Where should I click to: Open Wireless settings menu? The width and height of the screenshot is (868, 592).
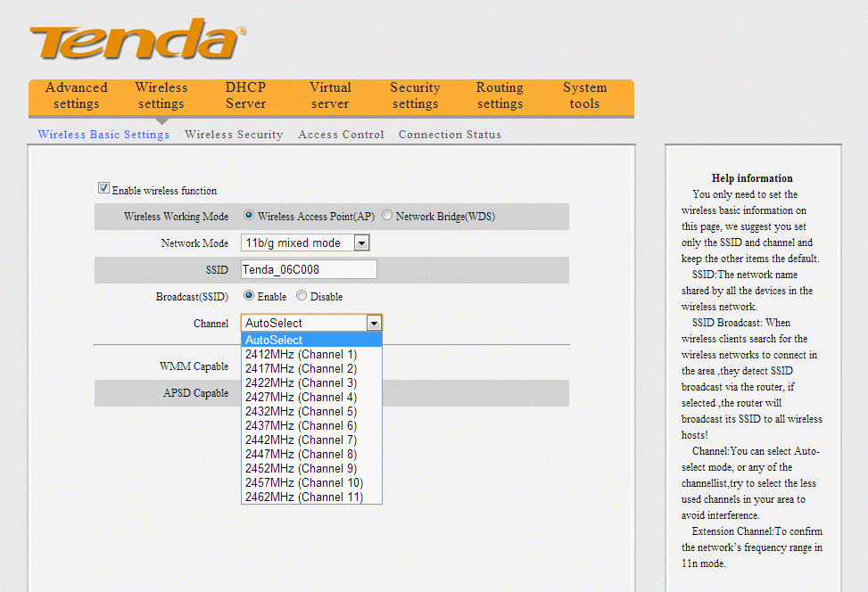[161, 95]
